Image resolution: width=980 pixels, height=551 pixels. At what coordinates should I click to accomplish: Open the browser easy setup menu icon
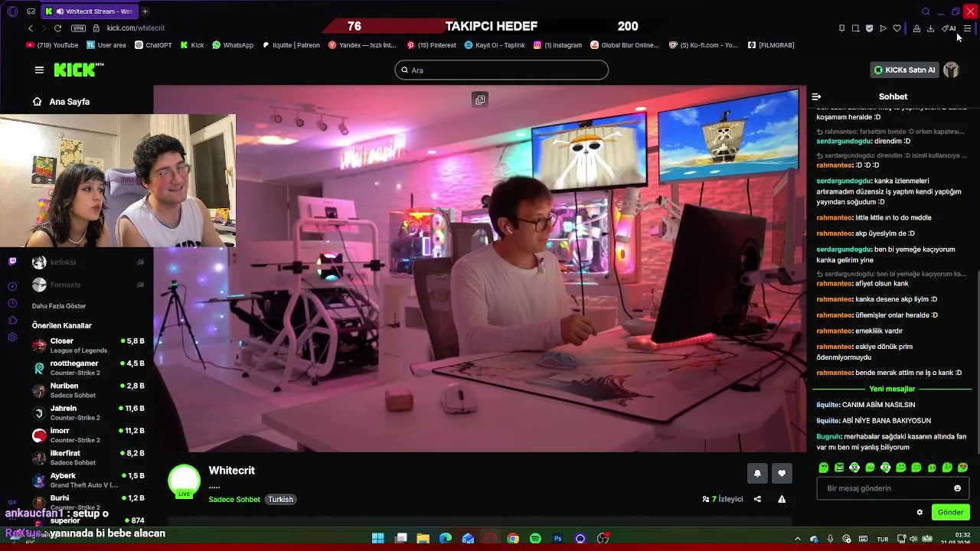pyautogui.click(x=968, y=28)
